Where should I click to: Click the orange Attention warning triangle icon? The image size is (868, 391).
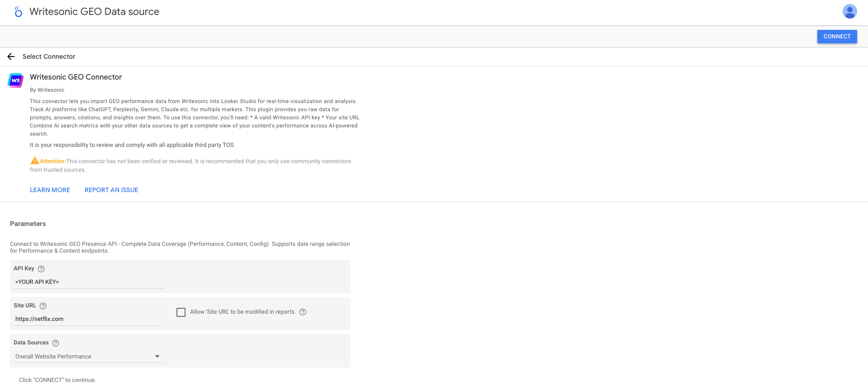coord(34,160)
